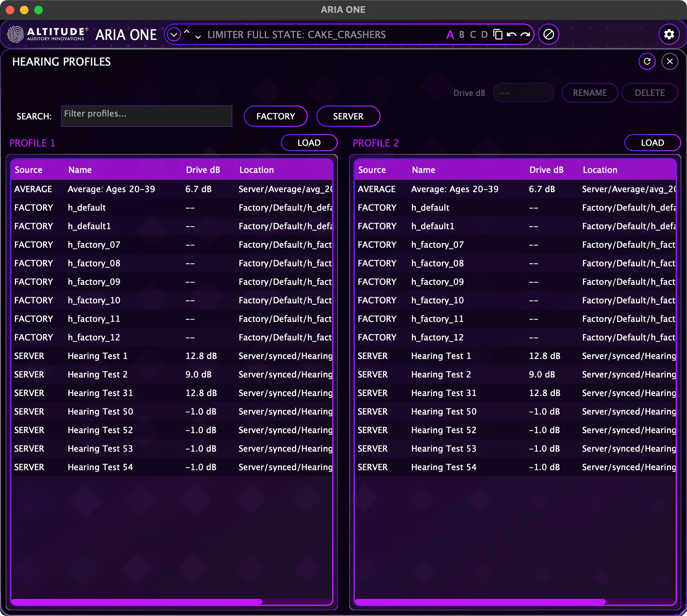Click the Altitude logo
687x616 pixels.
48,35
